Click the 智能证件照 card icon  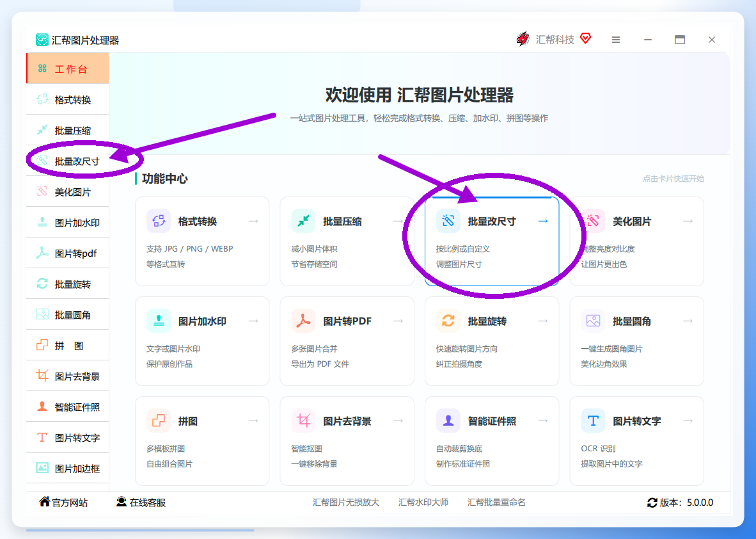click(x=448, y=421)
